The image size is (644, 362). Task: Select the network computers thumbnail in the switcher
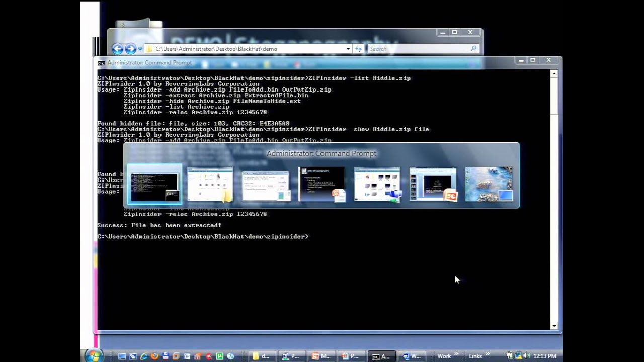[x=377, y=185]
